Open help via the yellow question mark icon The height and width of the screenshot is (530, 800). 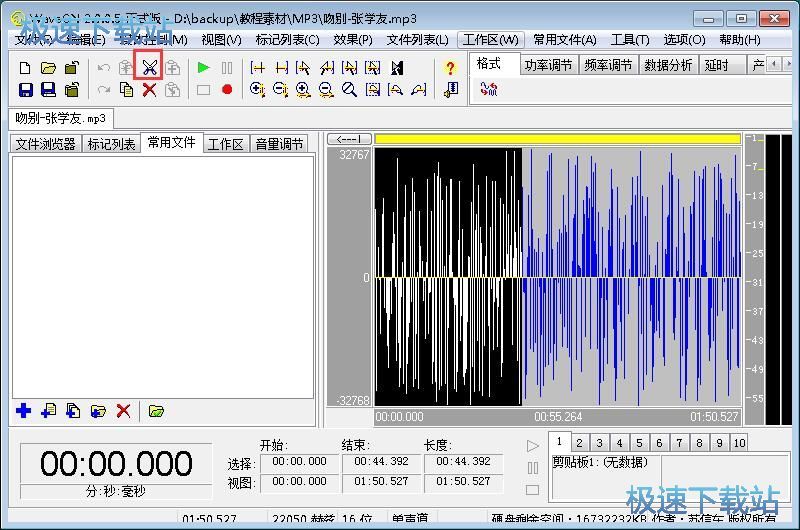450,68
